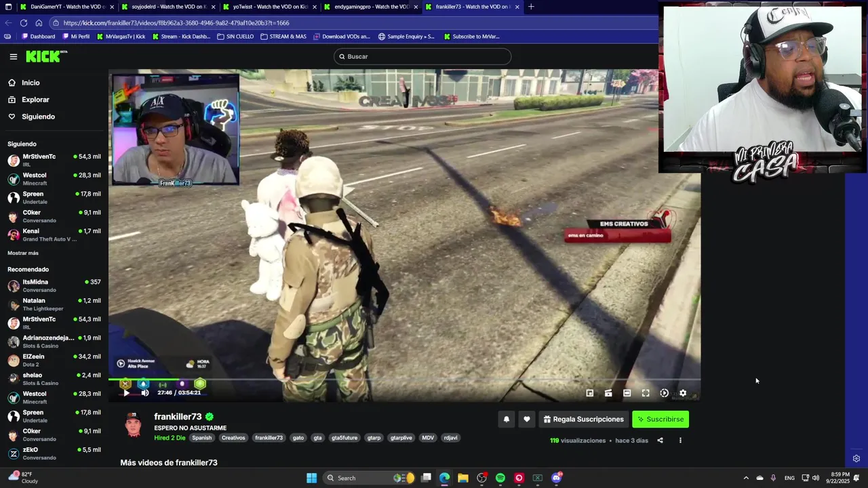Open the Mi Perfil bookmark
Screen dimensions: 868x488
coord(75,37)
